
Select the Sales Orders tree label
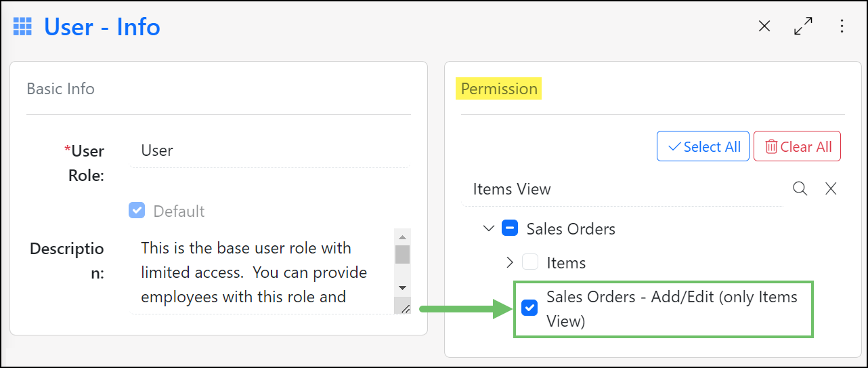[571, 229]
